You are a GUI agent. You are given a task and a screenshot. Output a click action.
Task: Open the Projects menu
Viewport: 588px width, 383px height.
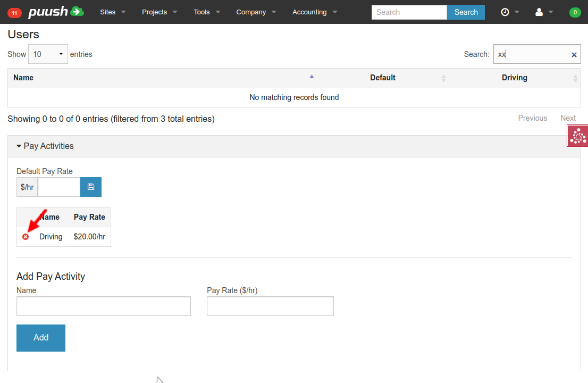point(159,12)
